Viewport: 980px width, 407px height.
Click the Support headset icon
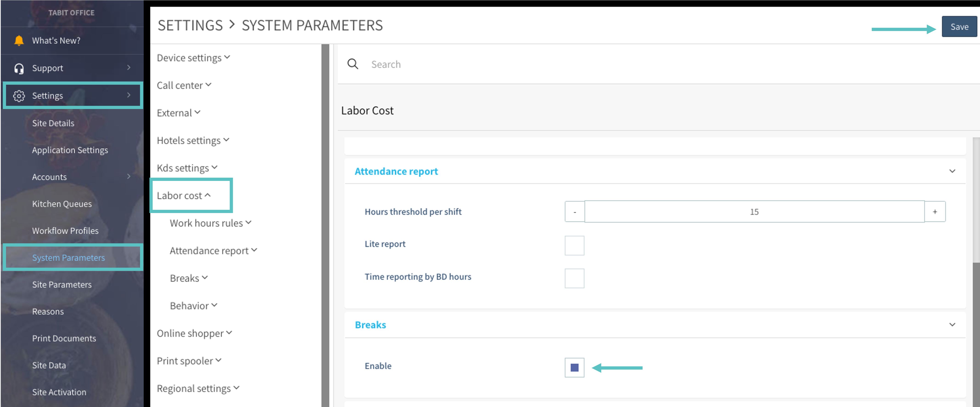19,68
